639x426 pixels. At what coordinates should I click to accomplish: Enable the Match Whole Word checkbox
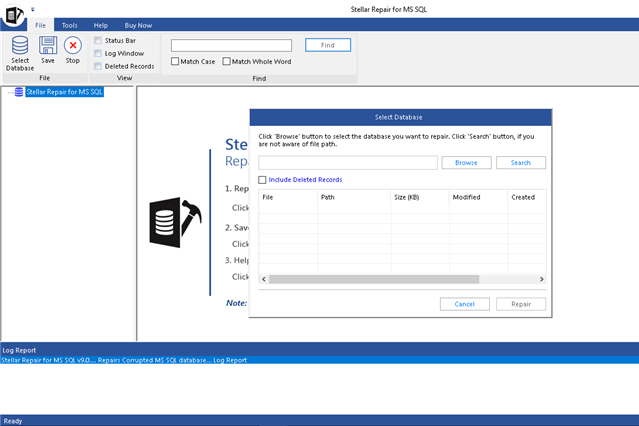click(x=227, y=62)
